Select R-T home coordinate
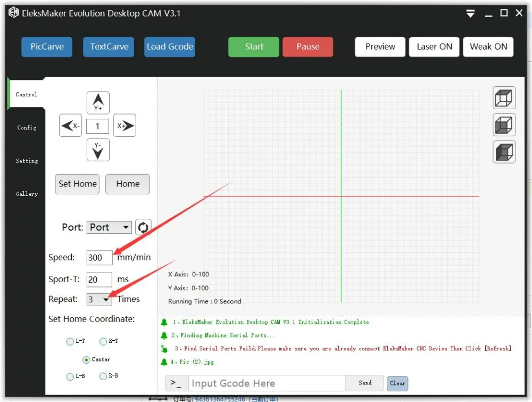 point(103,341)
